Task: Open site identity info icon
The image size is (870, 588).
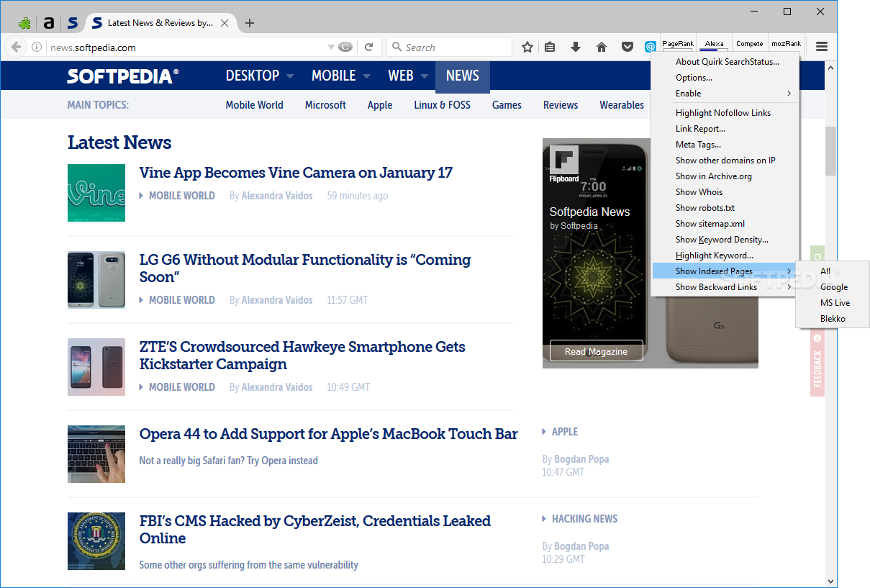Action: point(37,48)
